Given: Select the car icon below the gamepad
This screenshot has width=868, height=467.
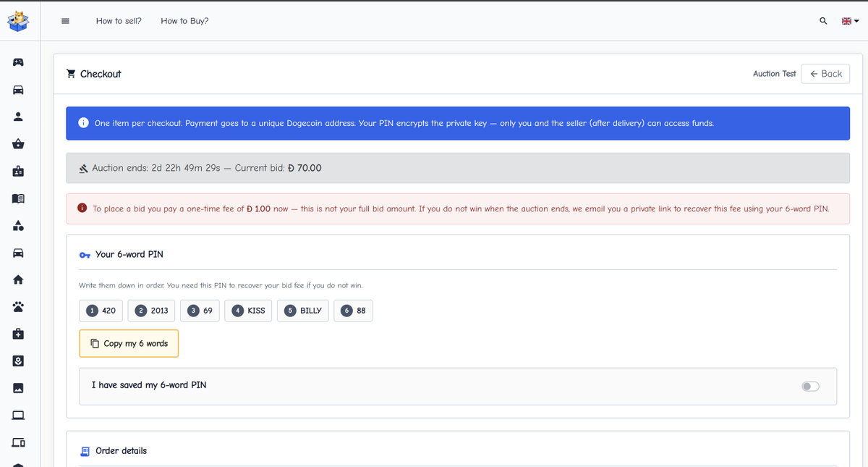Looking at the screenshot, I should (18, 90).
